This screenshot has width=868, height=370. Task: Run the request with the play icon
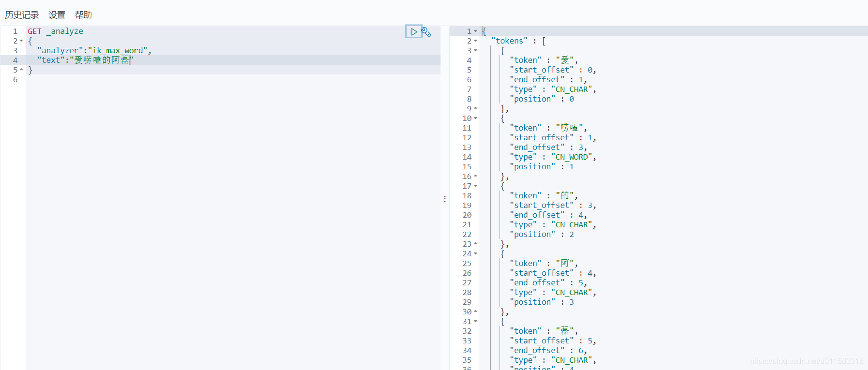point(413,32)
